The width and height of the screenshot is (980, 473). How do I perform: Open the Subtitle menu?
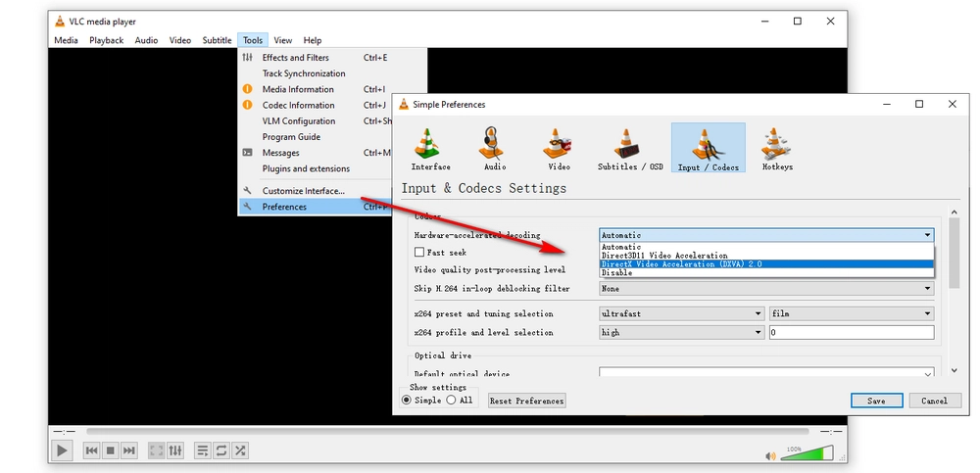(217, 40)
